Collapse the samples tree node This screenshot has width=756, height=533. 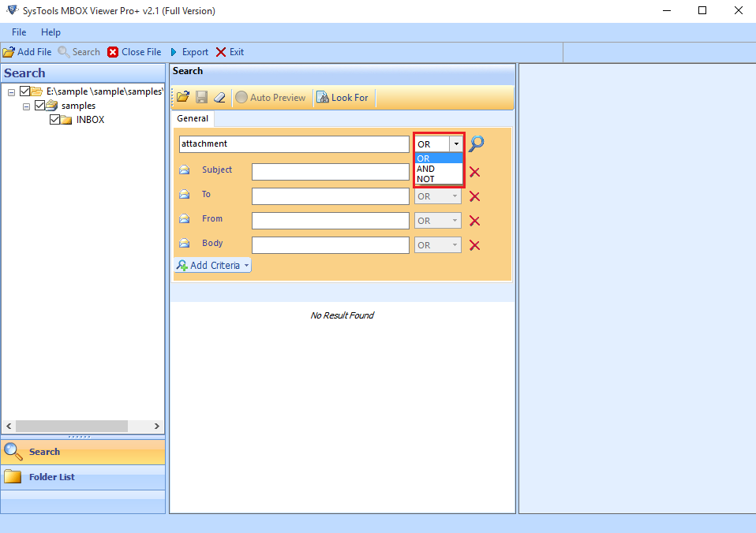click(27, 106)
